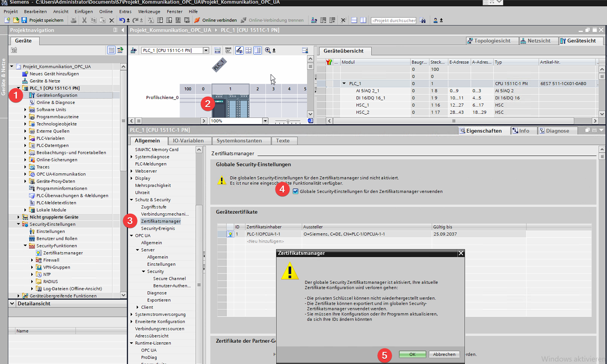
Task: Click the binoculars search icon
Action: [x=423, y=20]
